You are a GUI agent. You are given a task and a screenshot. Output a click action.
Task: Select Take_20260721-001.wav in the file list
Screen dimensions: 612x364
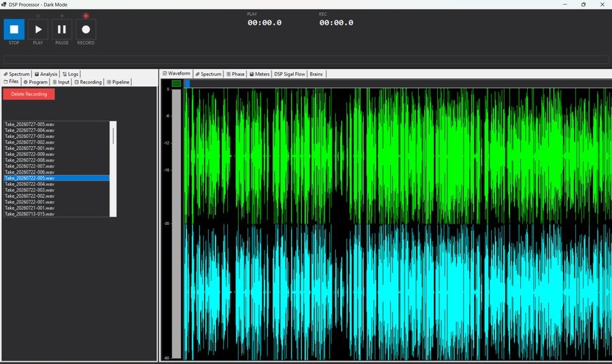[x=56, y=208]
